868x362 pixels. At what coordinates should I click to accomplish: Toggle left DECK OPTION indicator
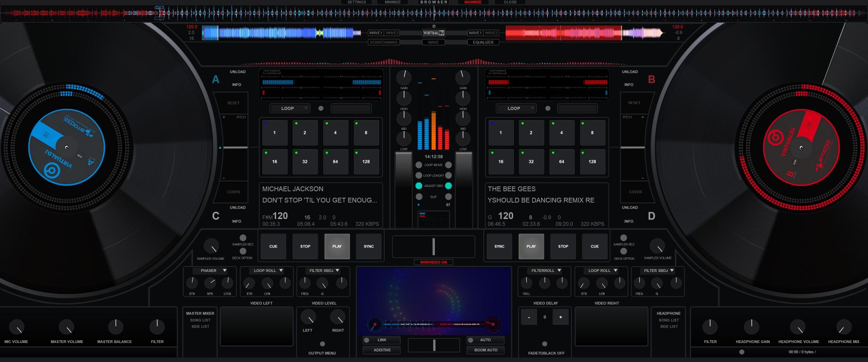coord(243,251)
